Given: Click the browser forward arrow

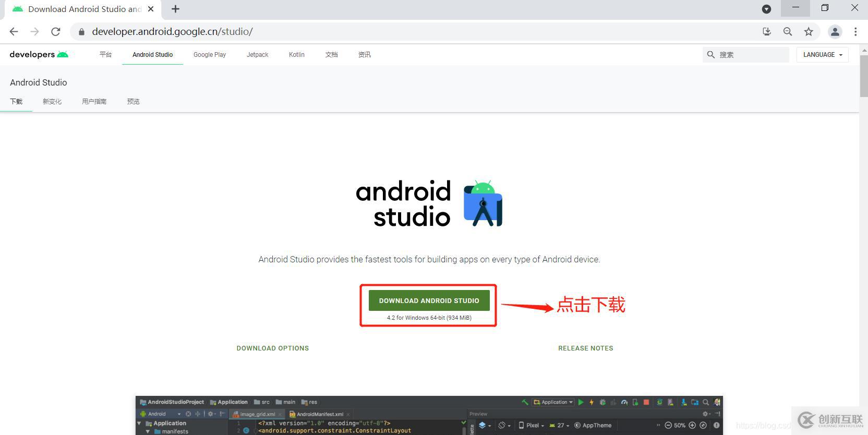Looking at the screenshot, I should [34, 32].
